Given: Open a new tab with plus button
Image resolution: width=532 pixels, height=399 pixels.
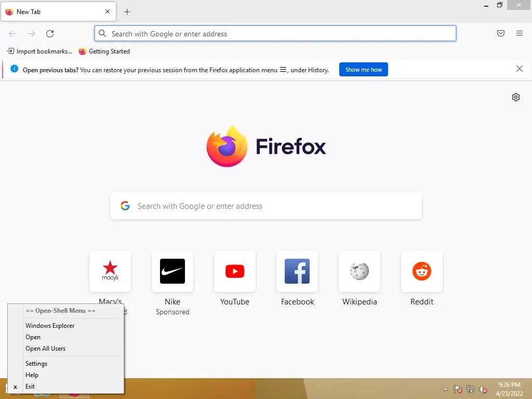Looking at the screenshot, I should point(127,12).
